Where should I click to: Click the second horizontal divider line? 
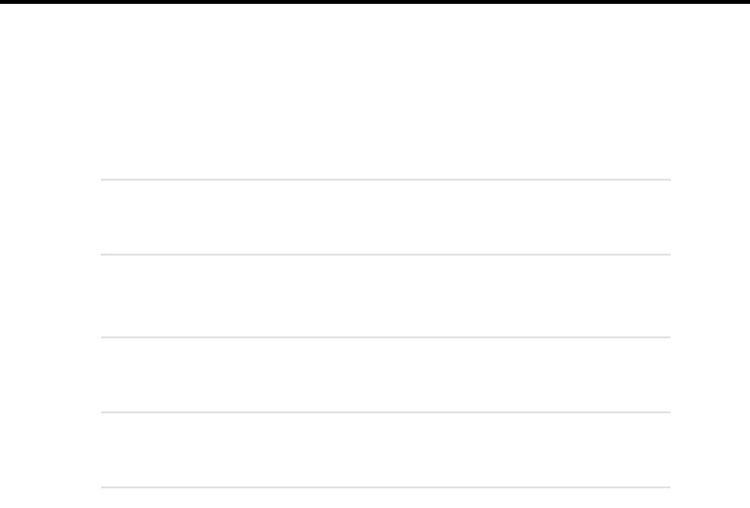click(385, 255)
